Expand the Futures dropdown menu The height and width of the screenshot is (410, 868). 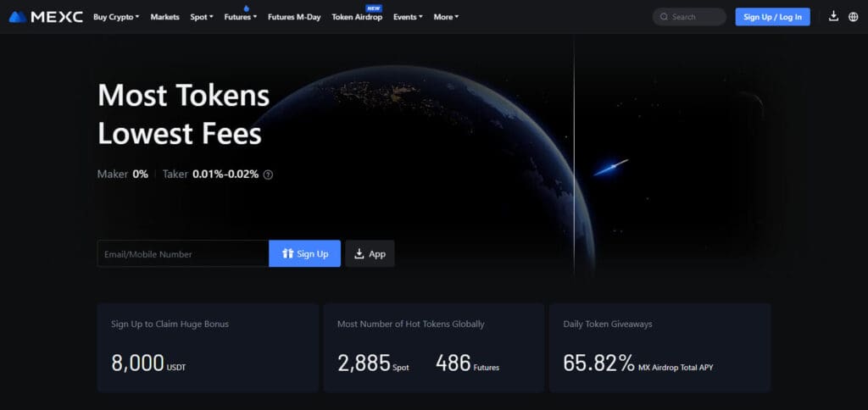tap(240, 17)
